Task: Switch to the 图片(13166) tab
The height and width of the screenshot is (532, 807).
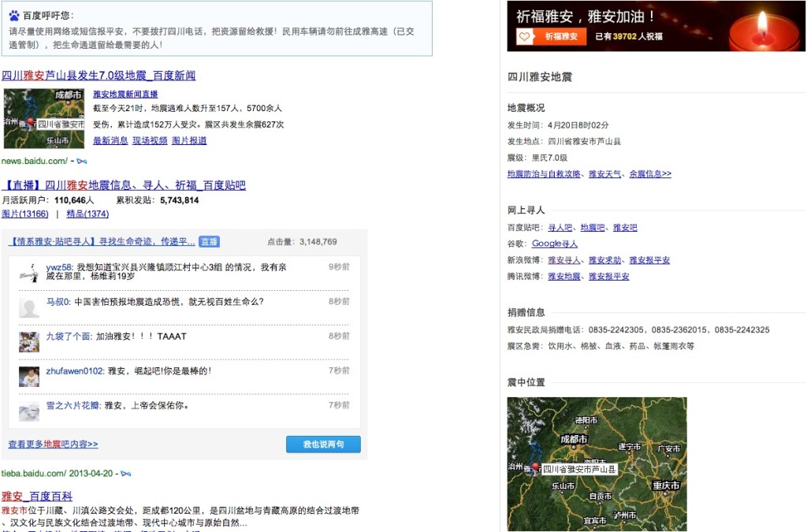Action: pyautogui.click(x=24, y=214)
